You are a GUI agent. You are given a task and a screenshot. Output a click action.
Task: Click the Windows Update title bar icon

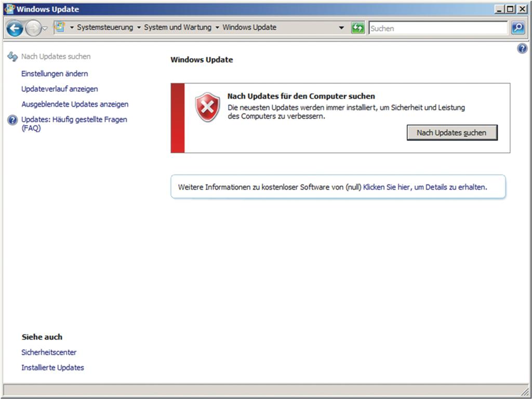(9, 9)
